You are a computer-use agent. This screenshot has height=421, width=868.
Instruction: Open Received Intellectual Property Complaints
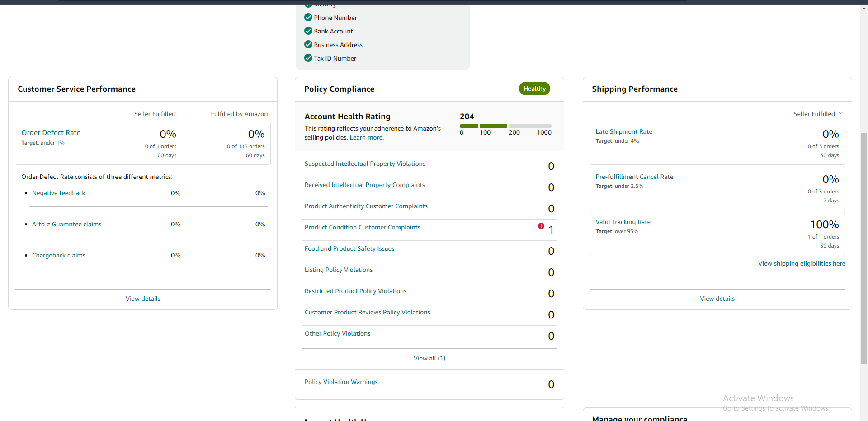pyautogui.click(x=364, y=185)
